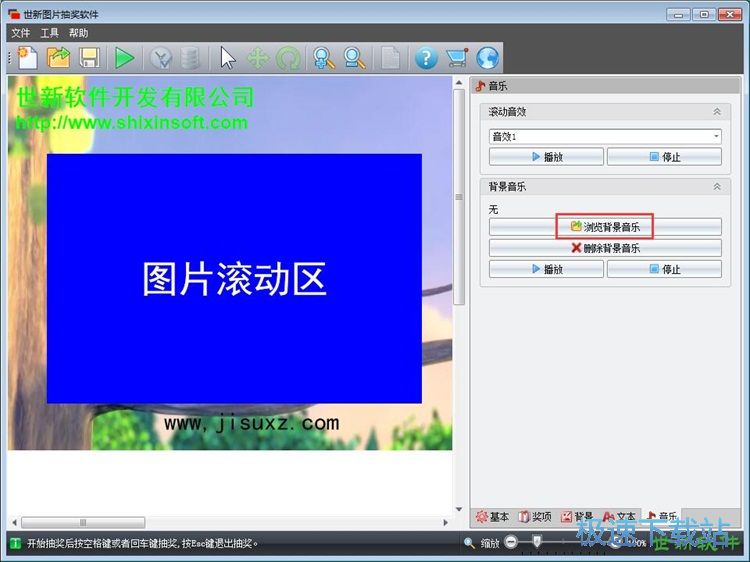Start the lottery with the green play icon

pos(124,58)
